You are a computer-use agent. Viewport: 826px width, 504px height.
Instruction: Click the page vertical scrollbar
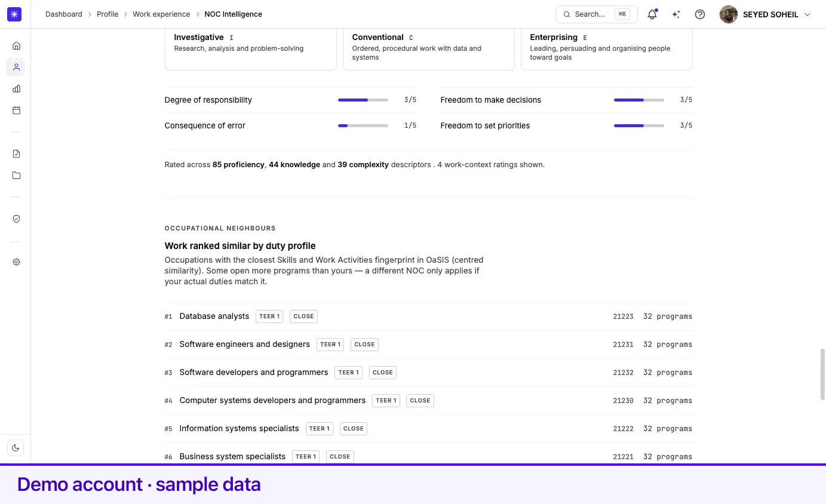point(823,375)
